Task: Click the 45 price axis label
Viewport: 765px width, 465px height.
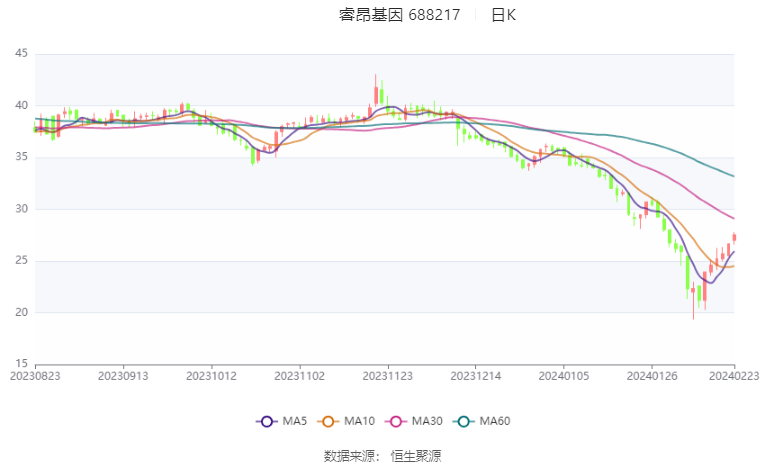Action: point(21,53)
